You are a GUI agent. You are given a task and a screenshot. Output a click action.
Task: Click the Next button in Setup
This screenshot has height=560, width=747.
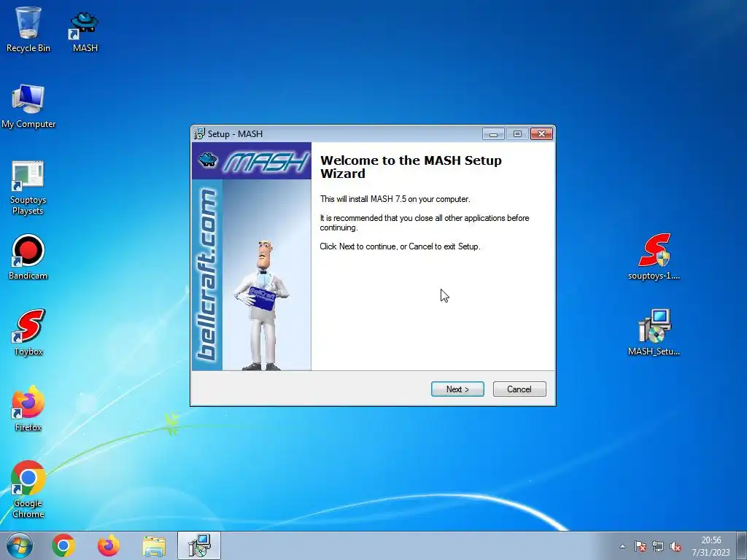457,389
